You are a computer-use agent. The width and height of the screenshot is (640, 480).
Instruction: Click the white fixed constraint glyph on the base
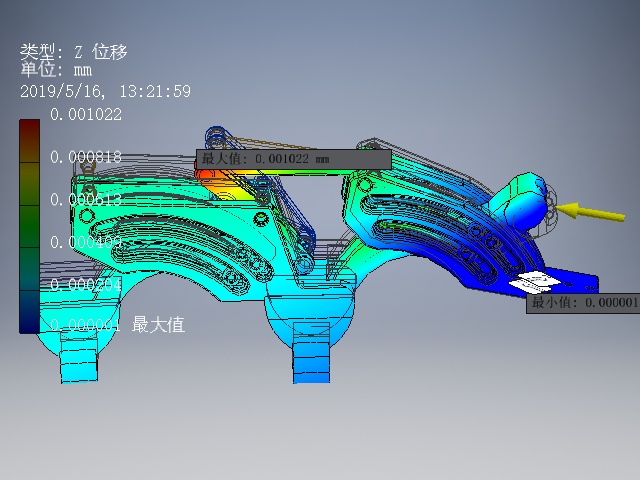[536, 282]
